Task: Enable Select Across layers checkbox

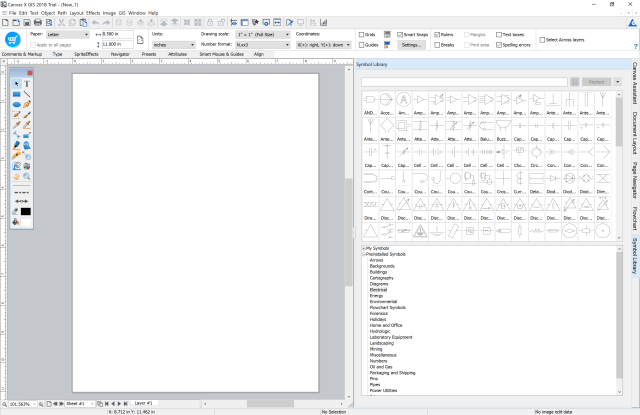Action: pyautogui.click(x=542, y=40)
